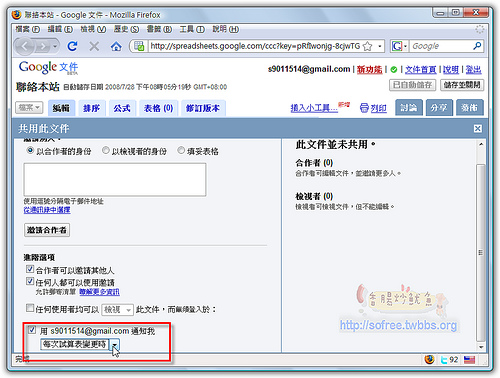Open the 文件首頁 link
The width and height of the screenshot is (500, 378).
(421, 69)
